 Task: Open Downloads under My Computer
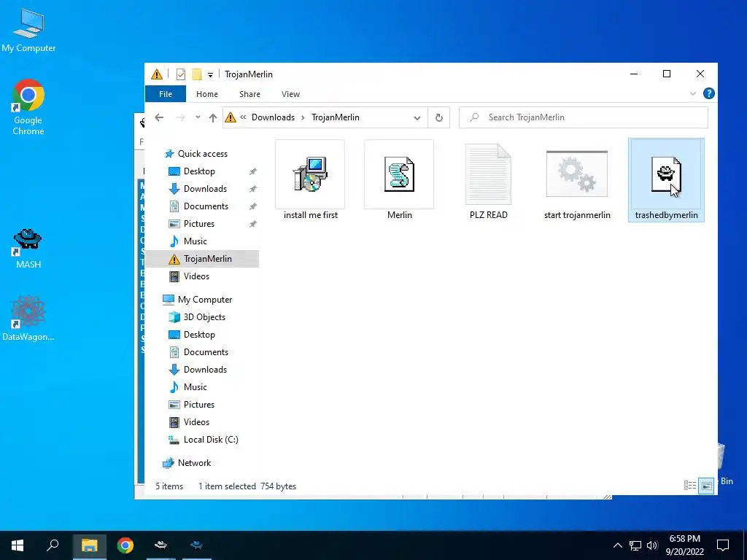[205, 370]
